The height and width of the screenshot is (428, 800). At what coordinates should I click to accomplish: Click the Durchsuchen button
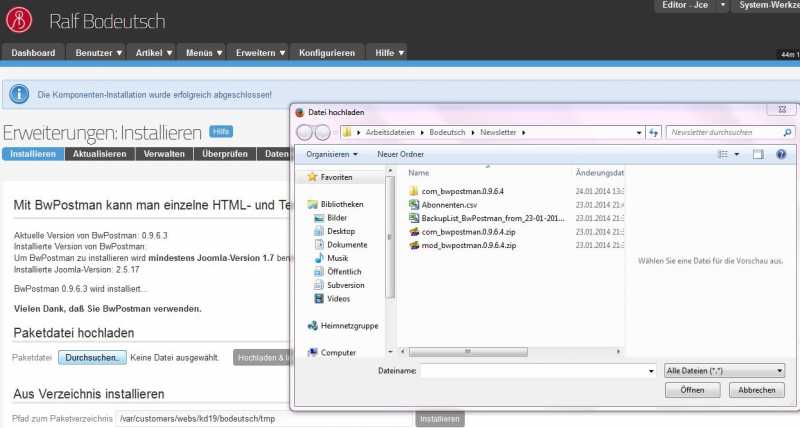pyautogui.click(x=92, y=357)
